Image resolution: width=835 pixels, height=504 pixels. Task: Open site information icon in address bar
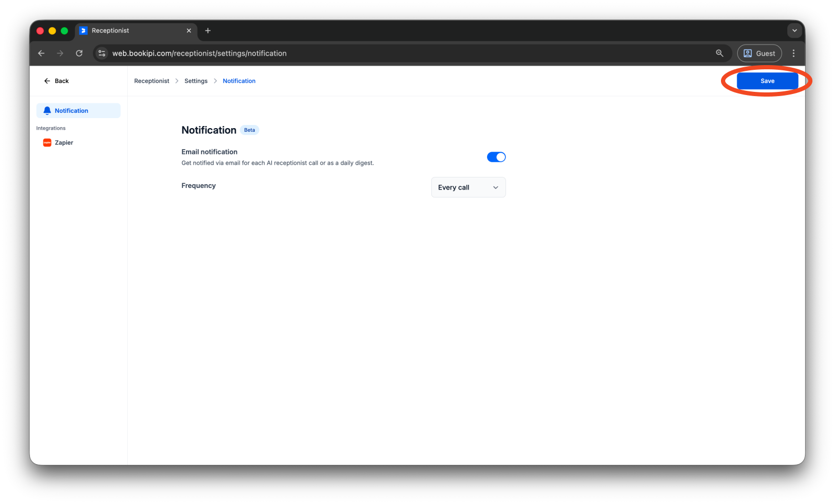[102, 53]
